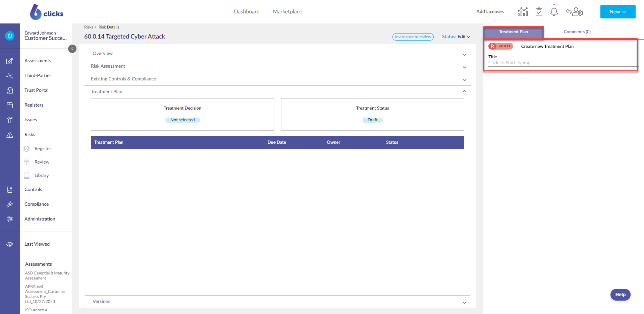Open Risks in the sidebar
644x314 pixels.
point(30,135)
